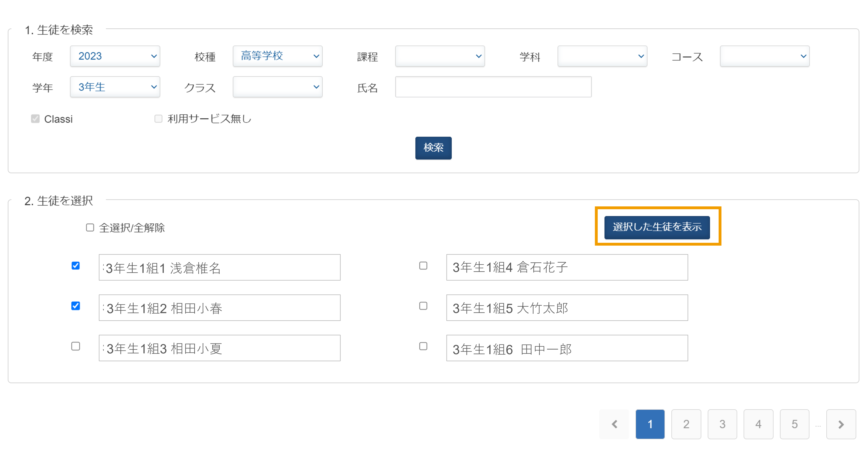The image size is (868, 451).
Task: Check the box for 倉石花子
Action: tap(423, 266)
